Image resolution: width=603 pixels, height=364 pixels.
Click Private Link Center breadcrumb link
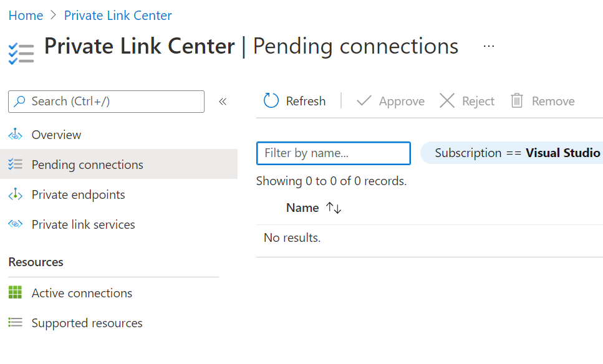tap(118, 16)
